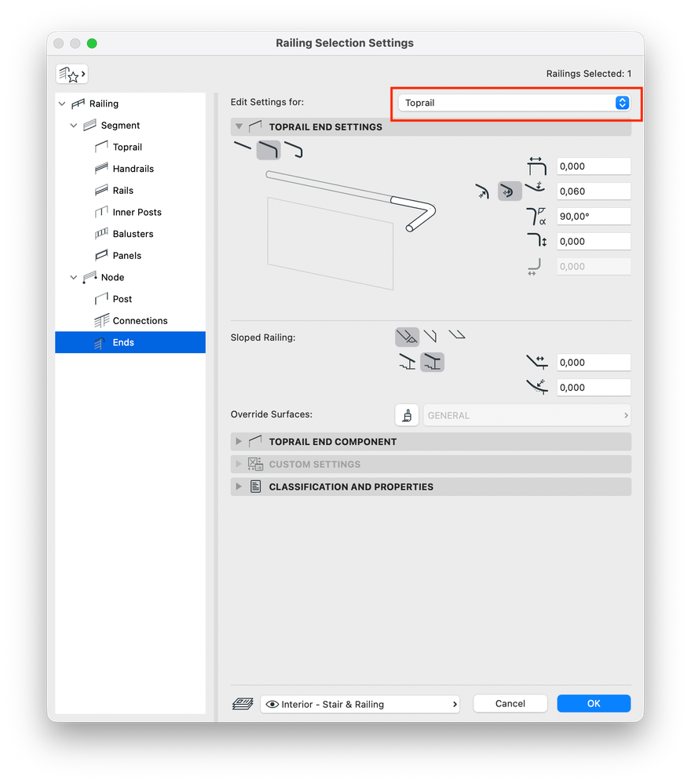The image size is (691, 784).
Task: Select Balusters in the tree
Action: [x=133, y=234]
